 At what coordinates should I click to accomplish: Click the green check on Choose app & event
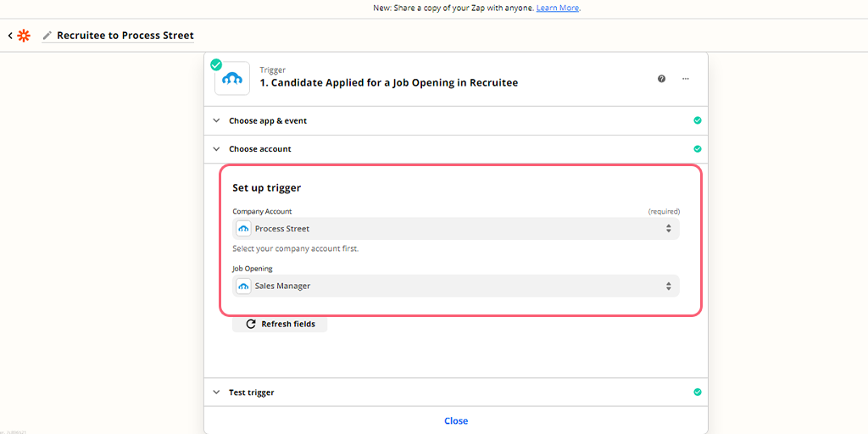(698, 120)
